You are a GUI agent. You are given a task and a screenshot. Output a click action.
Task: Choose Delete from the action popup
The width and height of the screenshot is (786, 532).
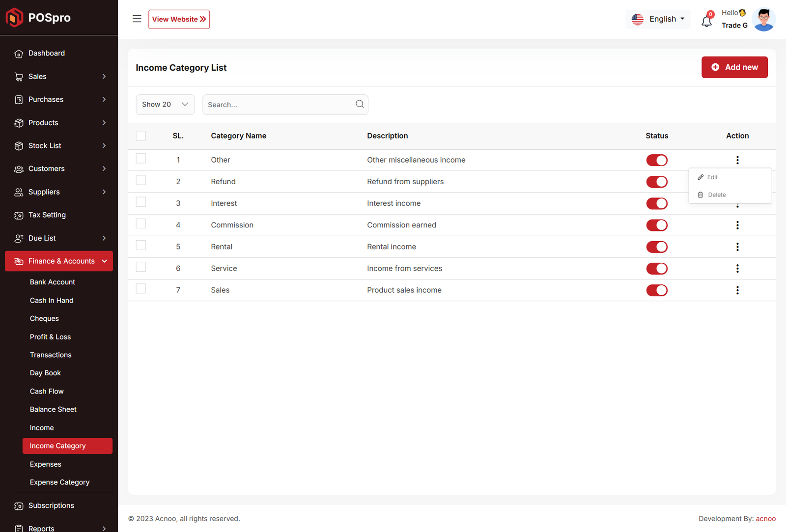716,195
